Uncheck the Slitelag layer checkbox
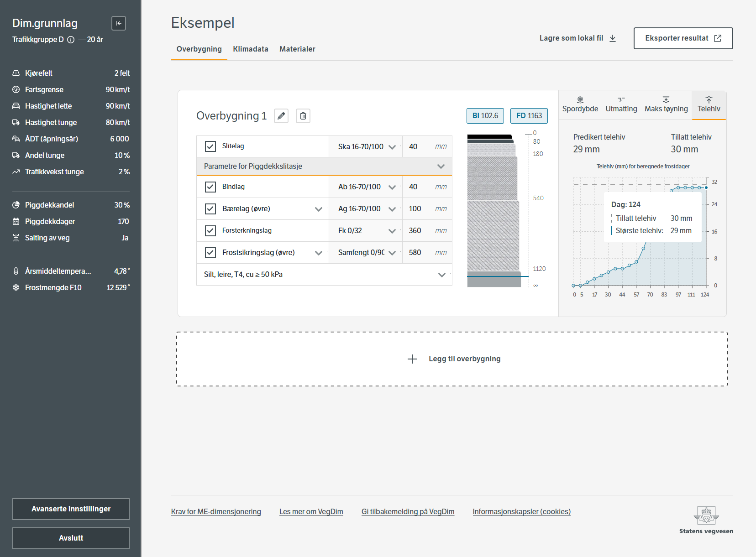Viewport: 756px width, 557px height. (210, 146)
